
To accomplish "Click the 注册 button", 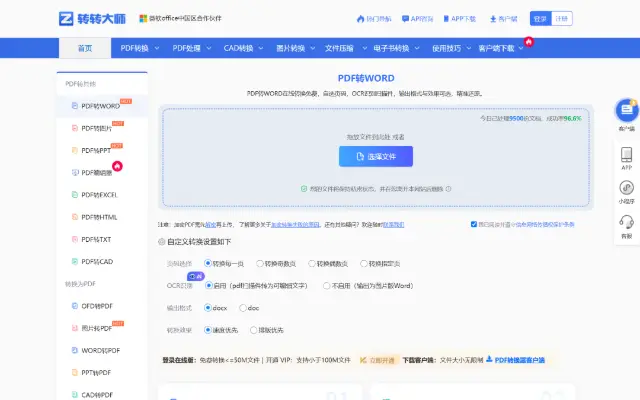I will [x=562, y=19].
